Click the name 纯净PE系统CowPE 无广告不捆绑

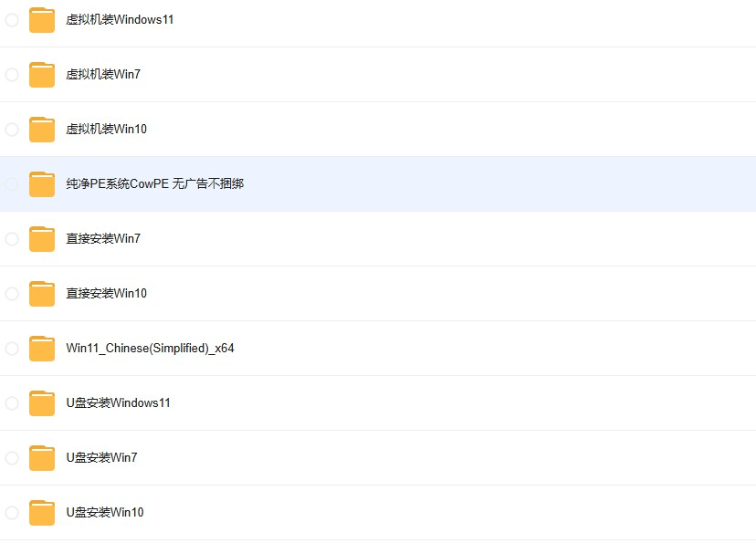(x=155, y=183)
